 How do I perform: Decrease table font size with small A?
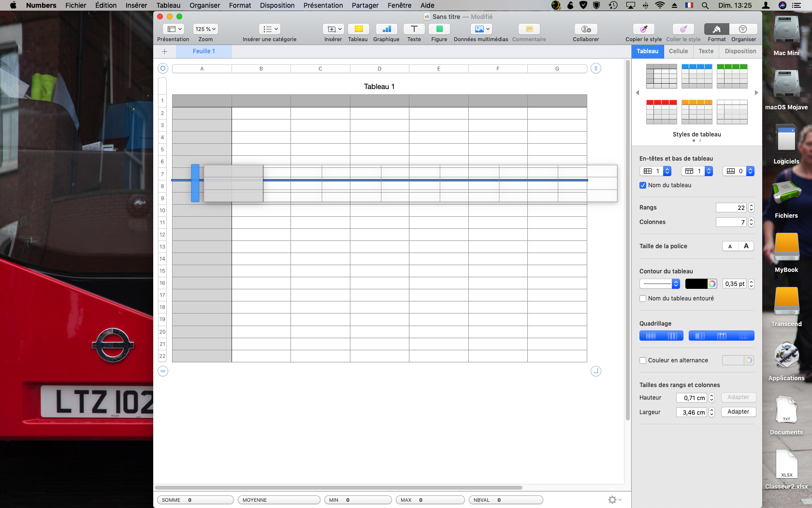[x=730, y=246]
